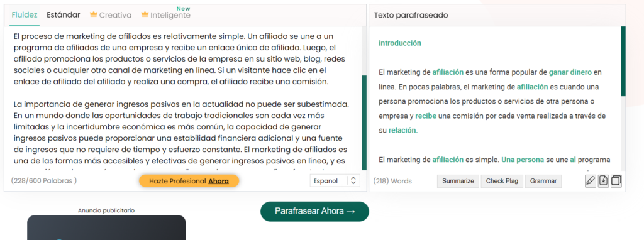Click the "(218) Words" output counter

tap(392, 181)
